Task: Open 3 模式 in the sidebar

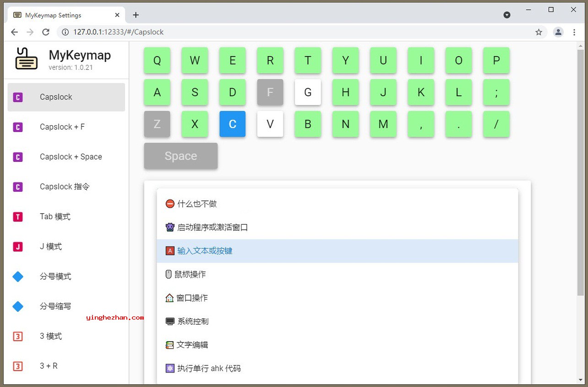Action: (66, 336)
